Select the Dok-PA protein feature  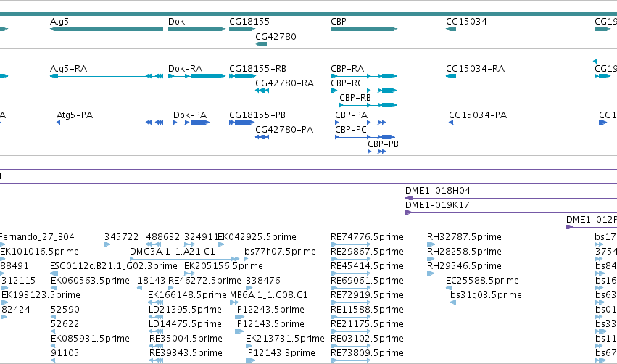click(x=191, y=123)
